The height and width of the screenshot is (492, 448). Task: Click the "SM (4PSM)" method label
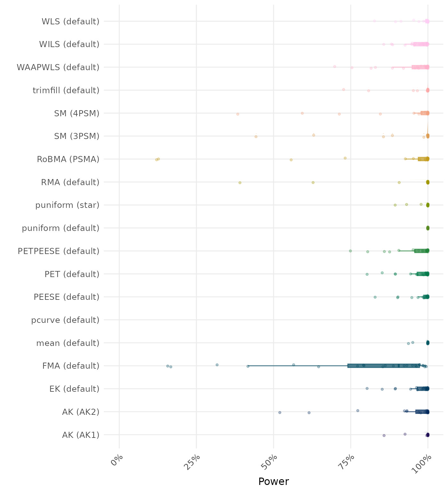pos(77,113)
